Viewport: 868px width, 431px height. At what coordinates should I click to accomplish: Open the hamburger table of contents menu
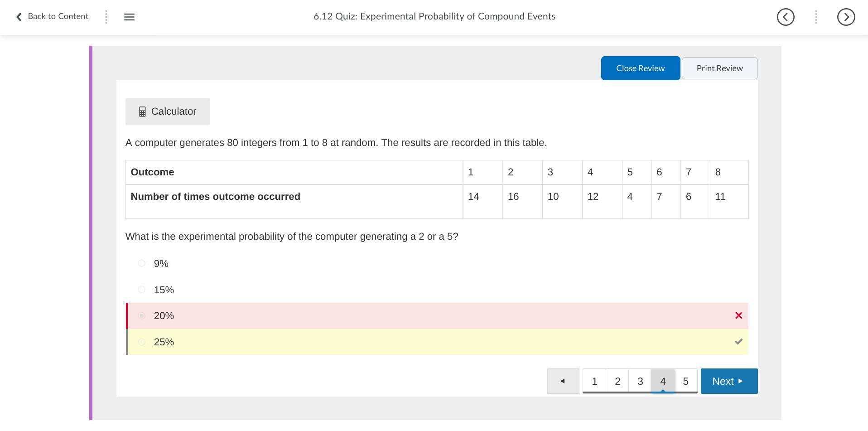129,17
